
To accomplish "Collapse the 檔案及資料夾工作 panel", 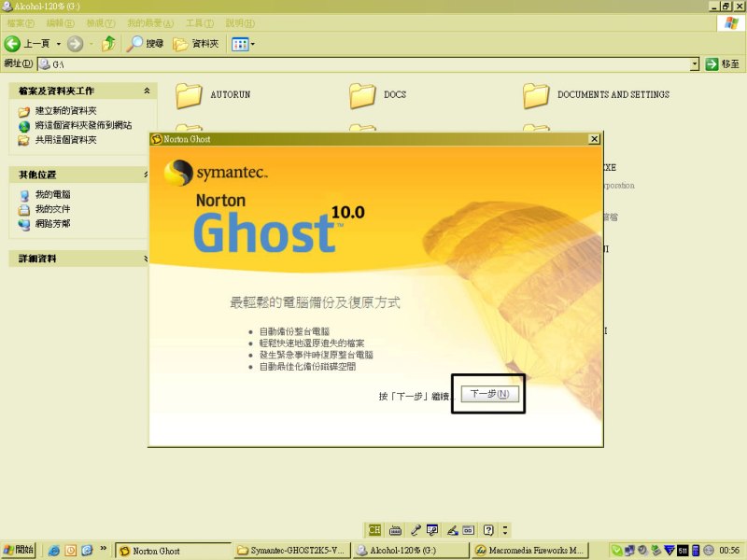I will (147, 91).
